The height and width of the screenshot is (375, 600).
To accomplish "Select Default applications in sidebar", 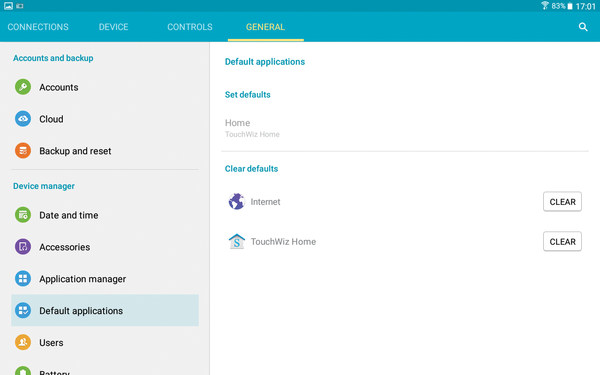I will (x=105, y=310).
